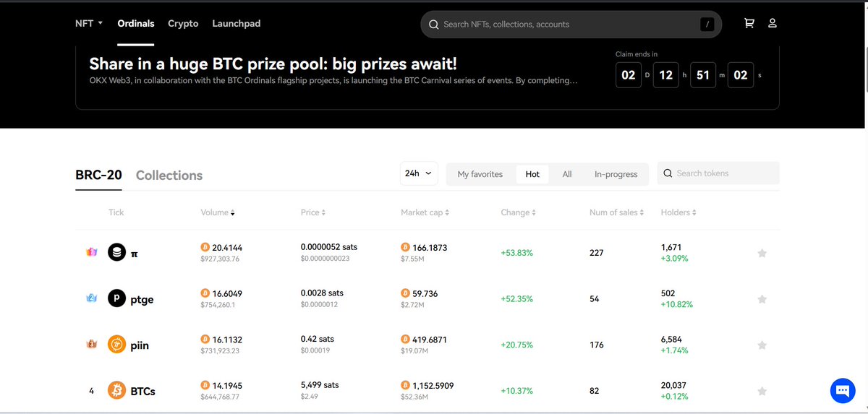Click the price 5,499 sats

coord(320,385)
